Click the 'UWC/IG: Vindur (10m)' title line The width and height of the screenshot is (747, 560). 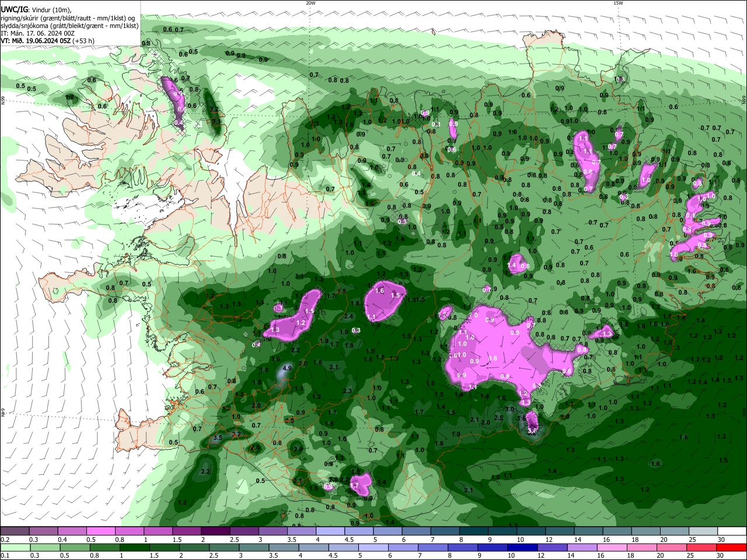coord(36,10)
